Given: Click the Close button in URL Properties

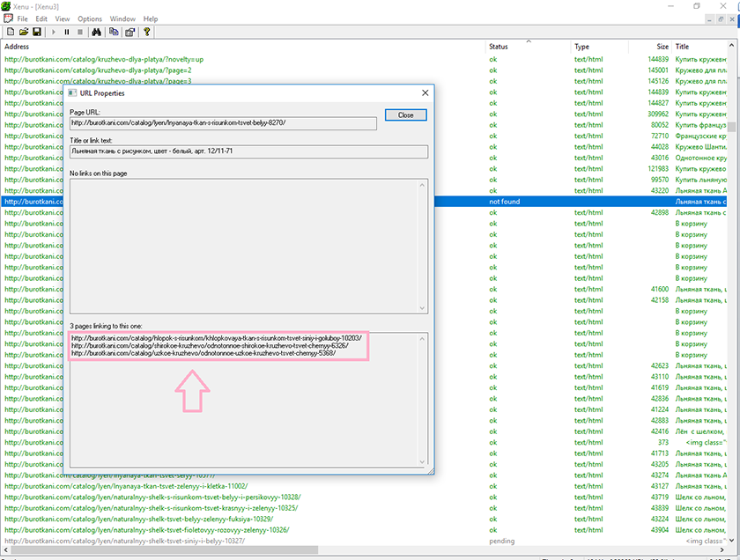Looking at the screenshot, I should point(405,115).
